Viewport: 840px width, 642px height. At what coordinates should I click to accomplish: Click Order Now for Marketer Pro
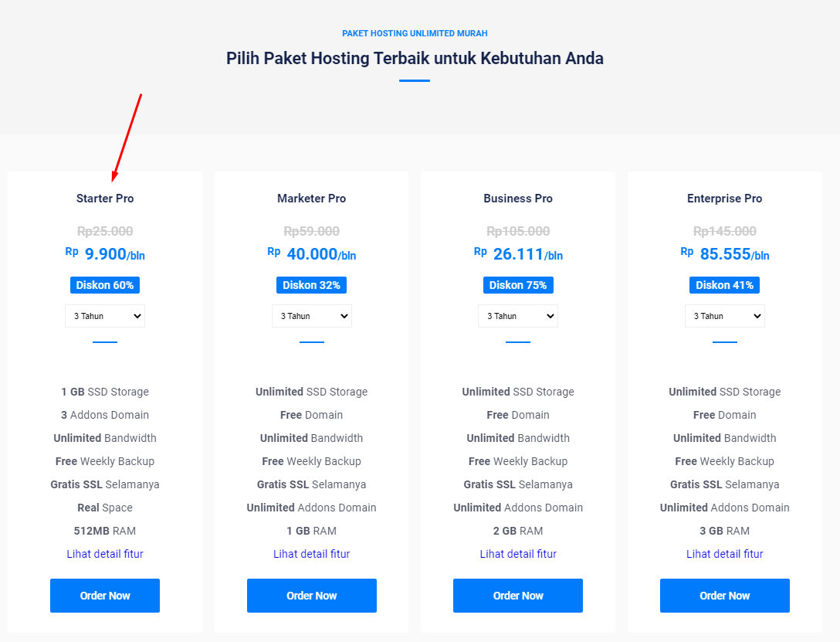[312, 596]
